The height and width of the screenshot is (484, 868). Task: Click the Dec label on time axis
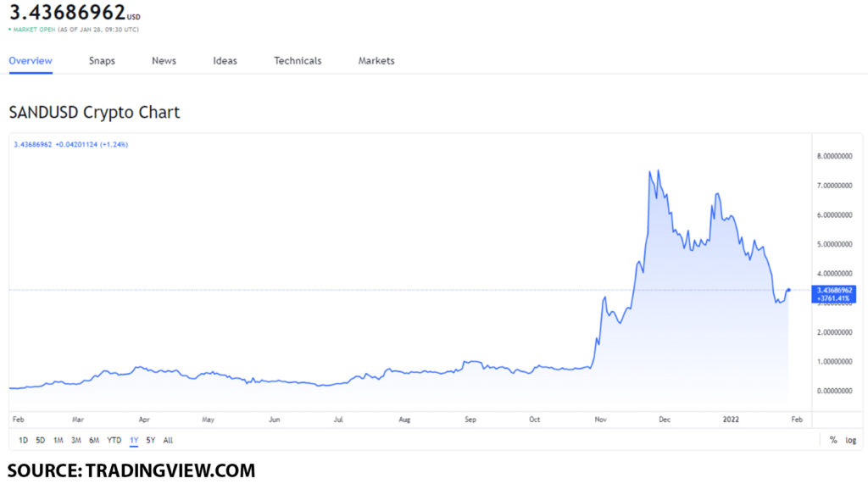coord(665,420)
